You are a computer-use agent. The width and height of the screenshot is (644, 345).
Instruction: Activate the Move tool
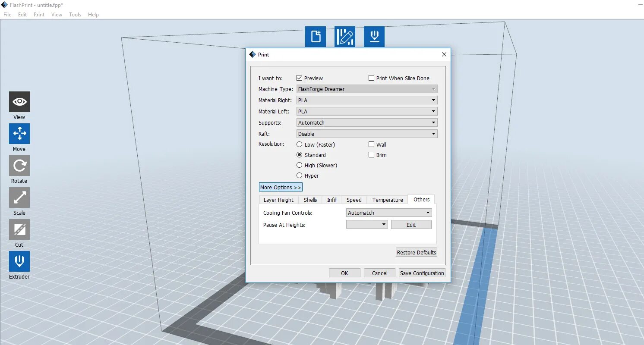pyautogui.click(x=19, y=134)
